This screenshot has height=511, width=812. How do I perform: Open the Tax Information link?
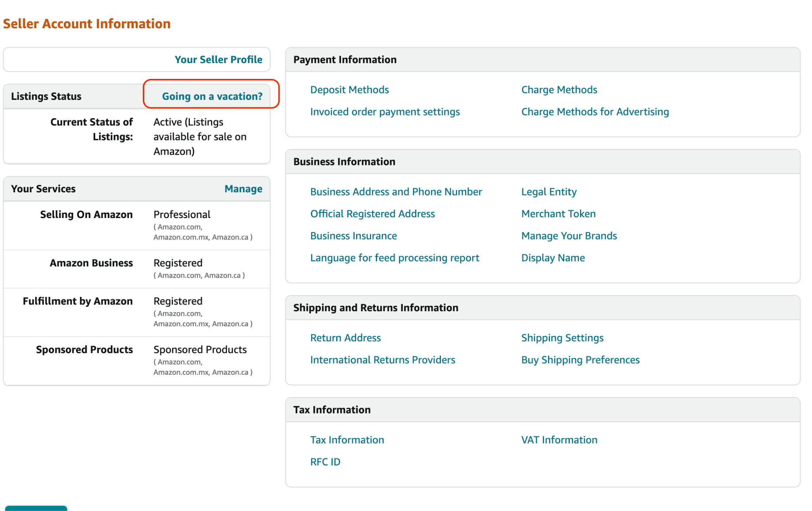point(347,440)
